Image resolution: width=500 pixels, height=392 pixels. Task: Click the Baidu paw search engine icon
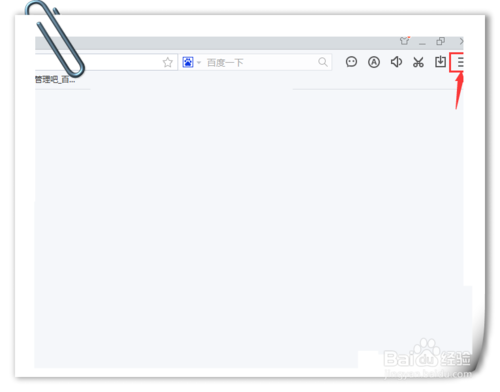188,62
